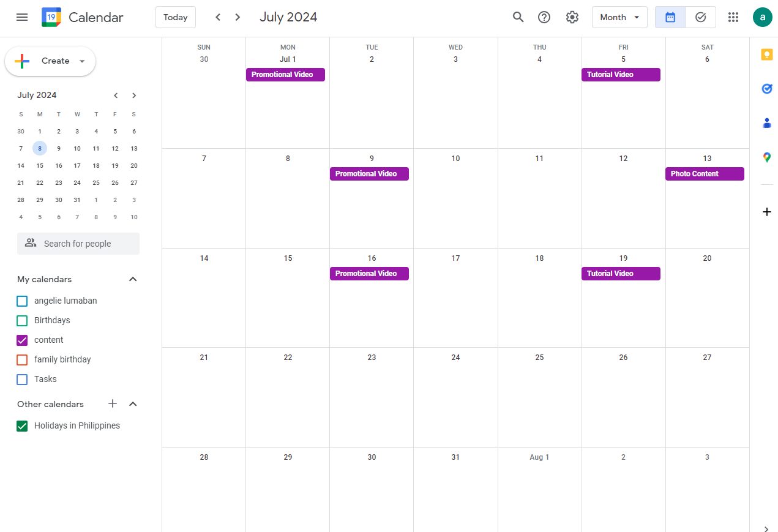Image resolution: width=778 pixels, height=532 pixels.
Task: Toggle the family birthday calendar
Action: pos(22,359)
